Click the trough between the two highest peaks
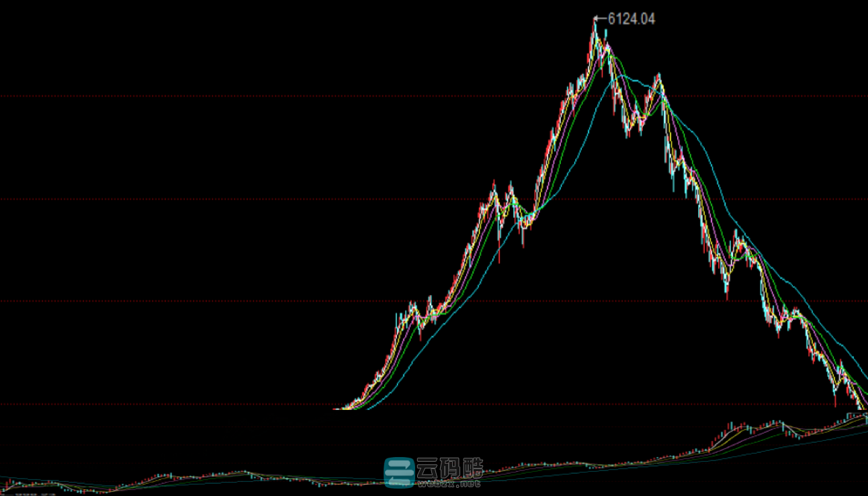This screenshot has width=868, height=496. click(630, 128)
